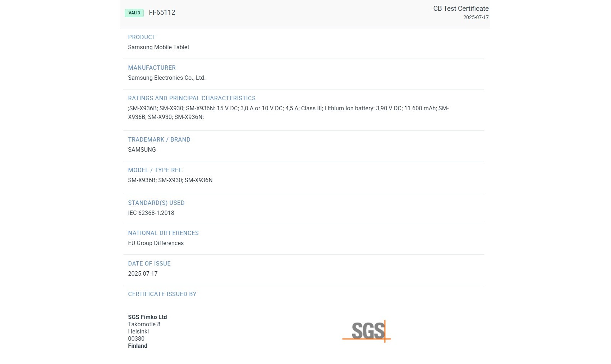Select Samsung Electronics Co., Ltd. text

coord(167,78)
